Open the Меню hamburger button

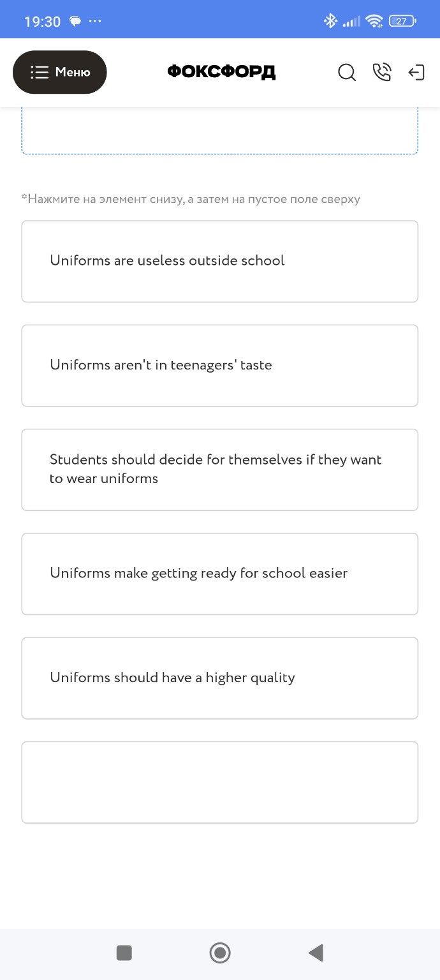(60, 72)
